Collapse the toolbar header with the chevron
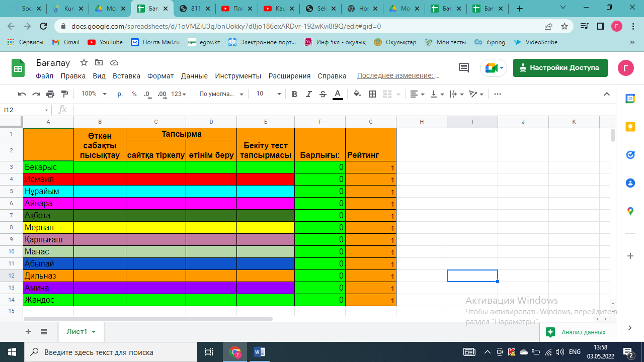Viewport: 644px width, 362px height. 607,94
